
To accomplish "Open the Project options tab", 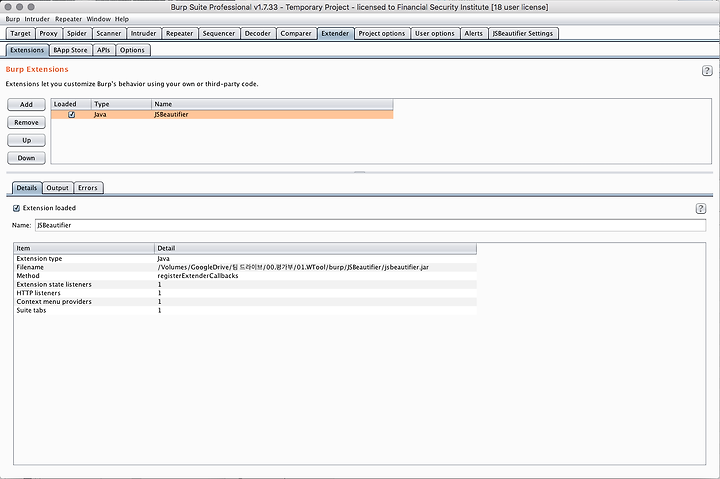I will (x=382, y=34).
